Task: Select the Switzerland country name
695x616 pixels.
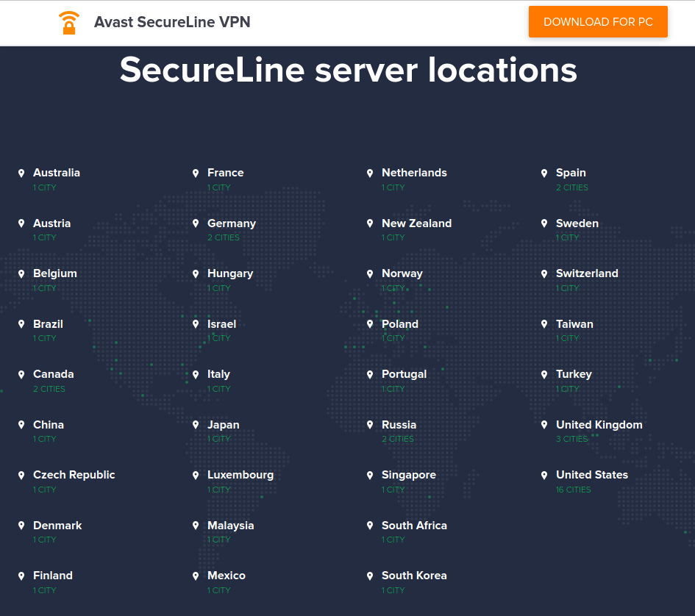Action: pyautogui.click(x=587, y=273)
